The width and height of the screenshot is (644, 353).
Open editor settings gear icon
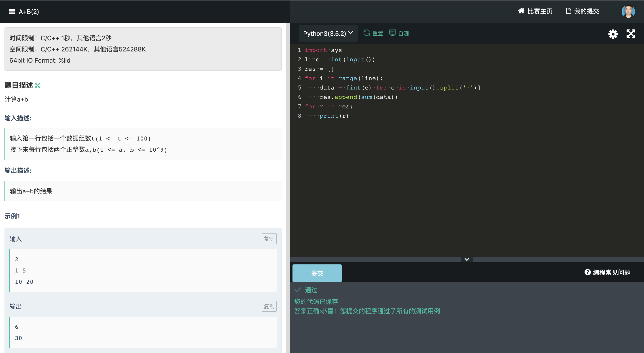613,34
